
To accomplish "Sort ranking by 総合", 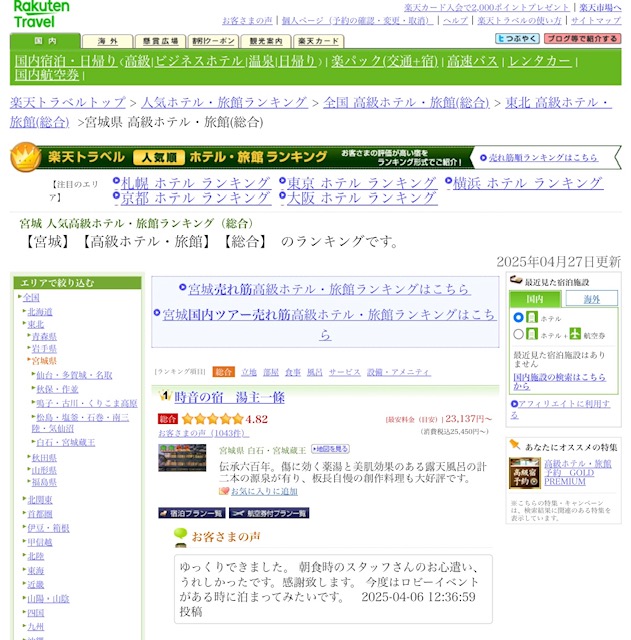I will [x=223, y=372].
